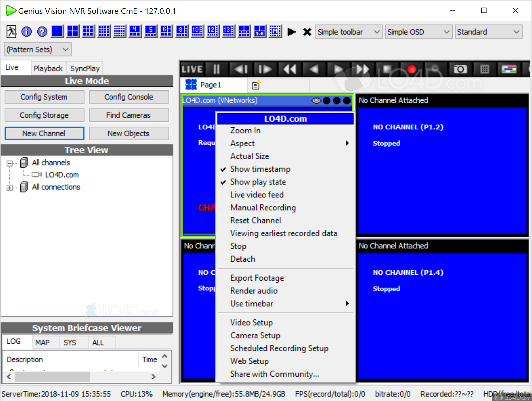Click the log horizontal scrollbar thumb
This screenshot has width=532, height=401.
coord(52,376)
